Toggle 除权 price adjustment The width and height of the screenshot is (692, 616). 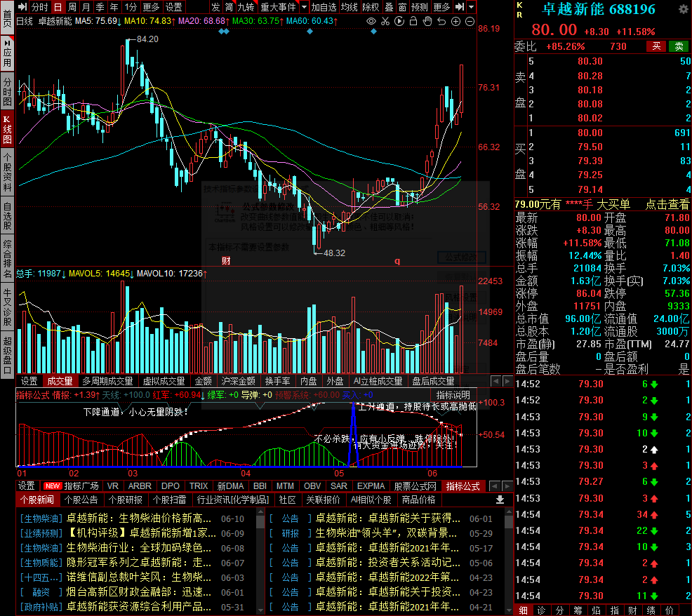[371, 6]
